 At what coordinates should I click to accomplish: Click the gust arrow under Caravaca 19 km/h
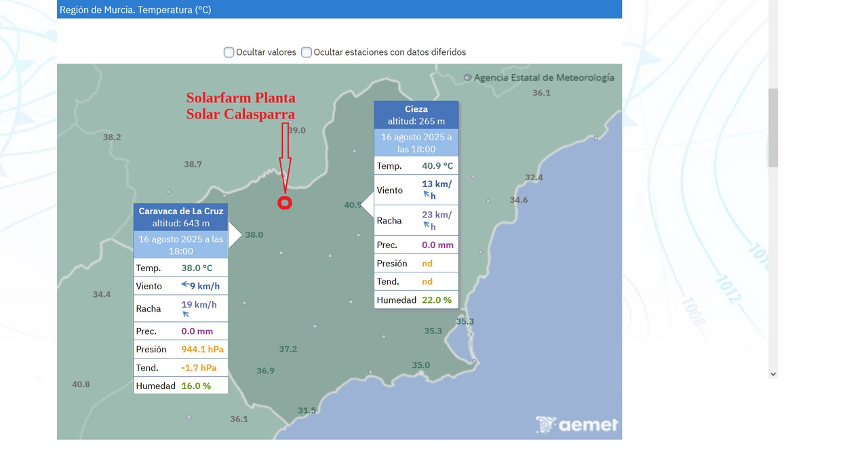[186, 314]
